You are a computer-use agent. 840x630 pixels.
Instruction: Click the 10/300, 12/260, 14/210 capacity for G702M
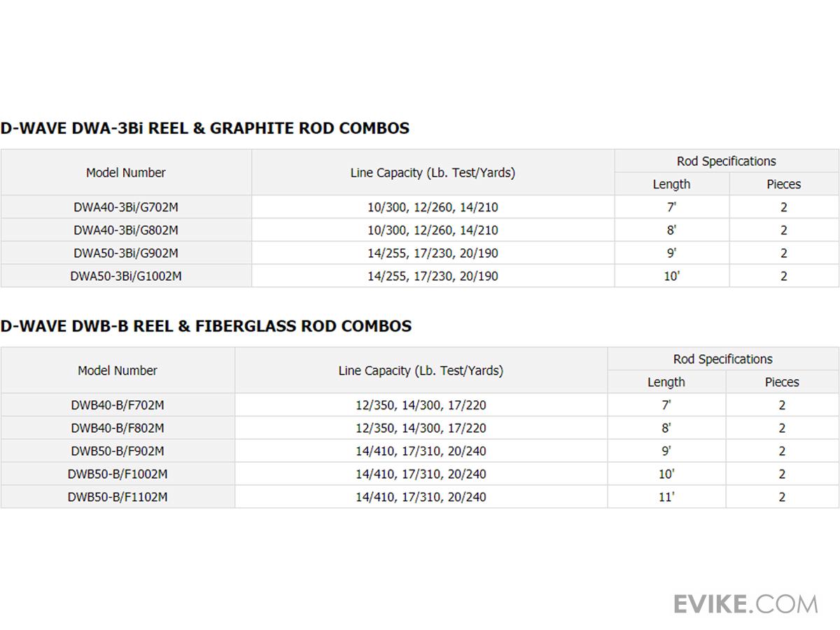pyautogui.click(x=433, y=207)
